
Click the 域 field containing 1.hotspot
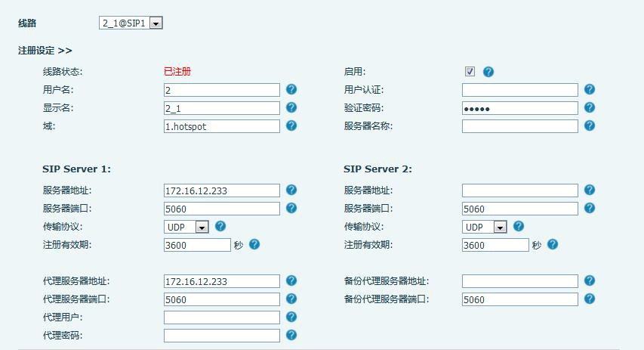pos(221,127)
